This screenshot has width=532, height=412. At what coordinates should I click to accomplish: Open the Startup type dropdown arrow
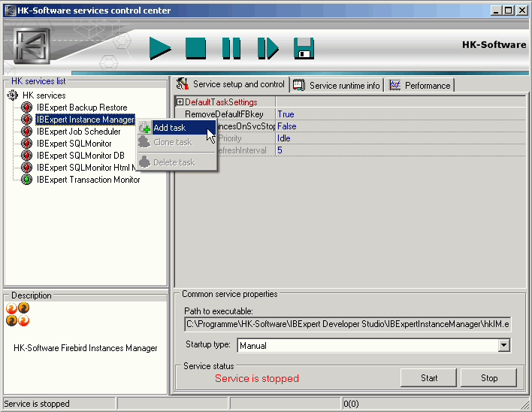point(504,346)
